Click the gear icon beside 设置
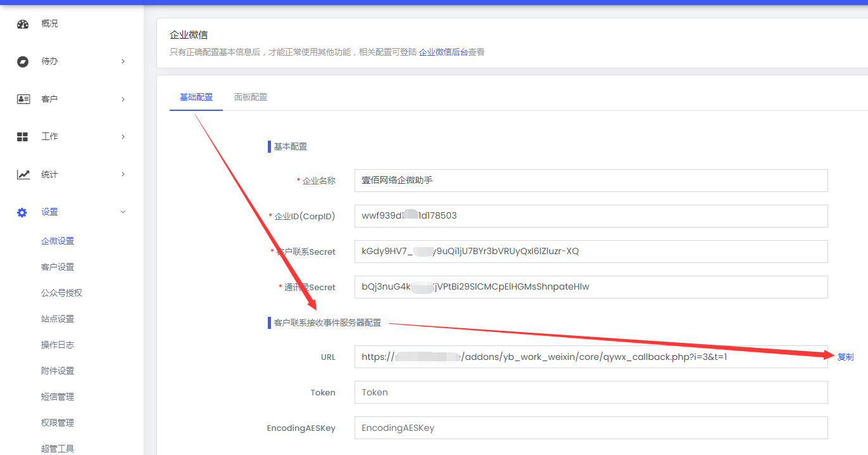This screenshot has height=455, width=868. point(22,212)
